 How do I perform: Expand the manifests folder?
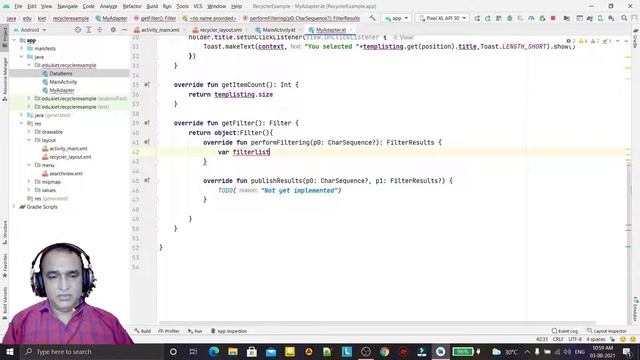pyautogui.click(x=22, y=48)
